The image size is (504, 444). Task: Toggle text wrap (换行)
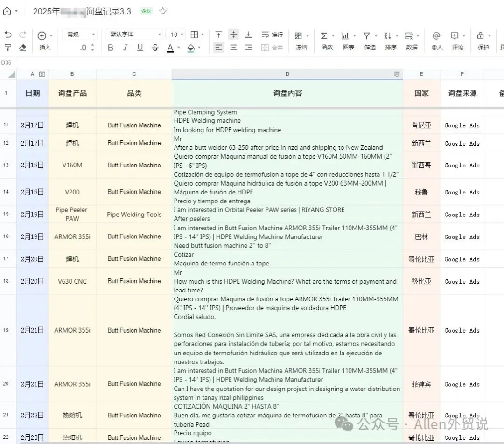272,35
